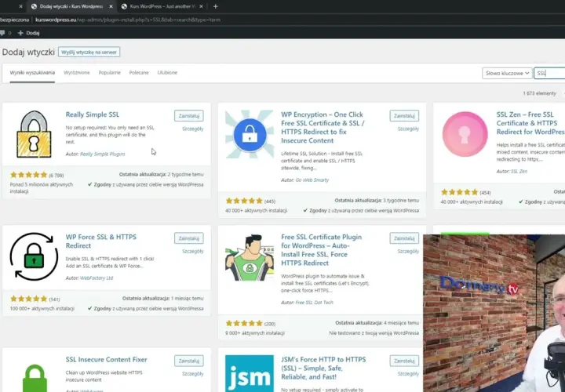The height and width of the screenshot is (392, 565).
Task: Switch to the Popularne tab
Action: click(x=110, y=73)
